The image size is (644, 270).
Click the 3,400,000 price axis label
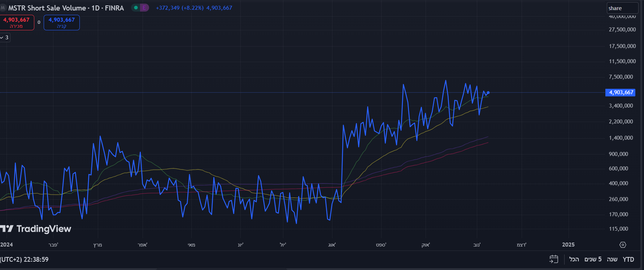coord(621,106)
